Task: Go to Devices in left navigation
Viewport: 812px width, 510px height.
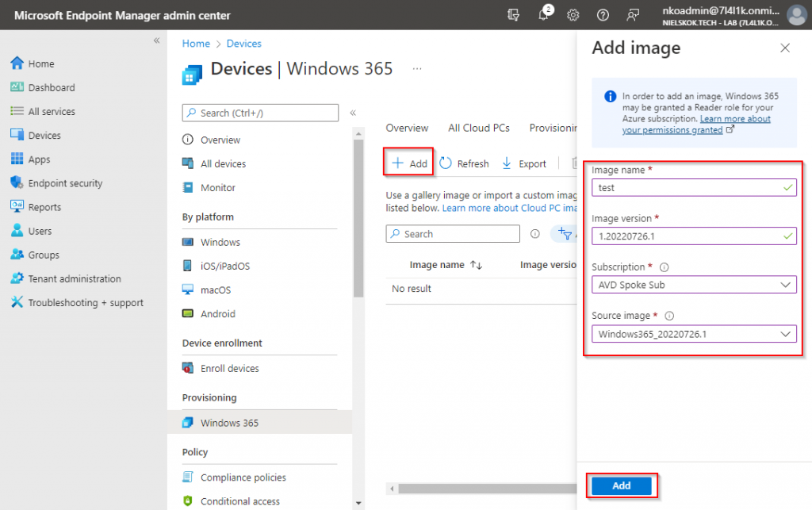Action: coord(35,135)
